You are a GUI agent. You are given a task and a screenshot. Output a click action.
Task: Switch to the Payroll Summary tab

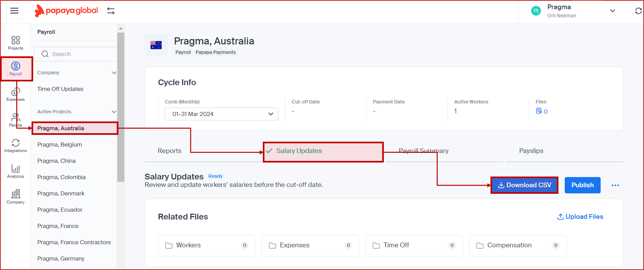click(423, 151)
